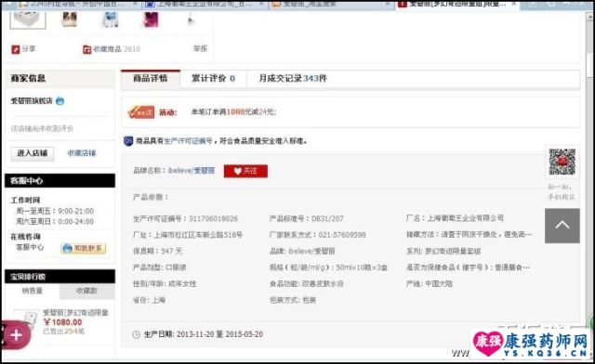Switch to the 累计评价 0 tab
This screenshot has width=595, height=364.
point(213,79)
